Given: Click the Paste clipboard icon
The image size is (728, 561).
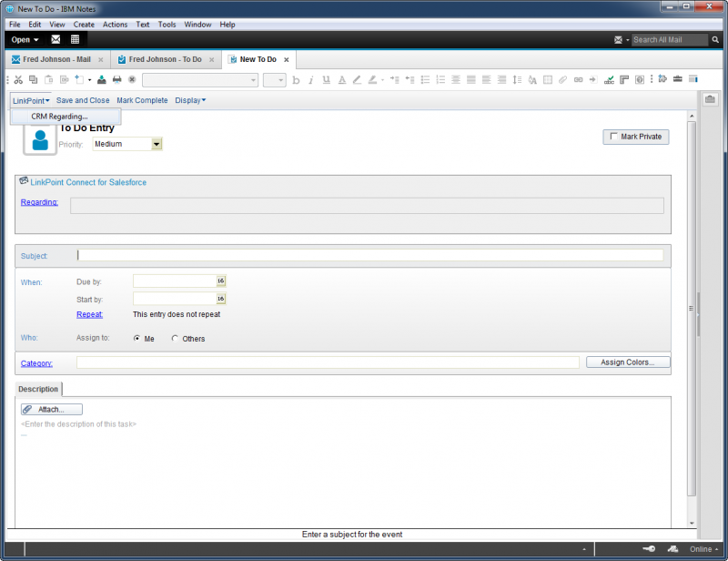Looking at the screenshot, I should 49,80.
